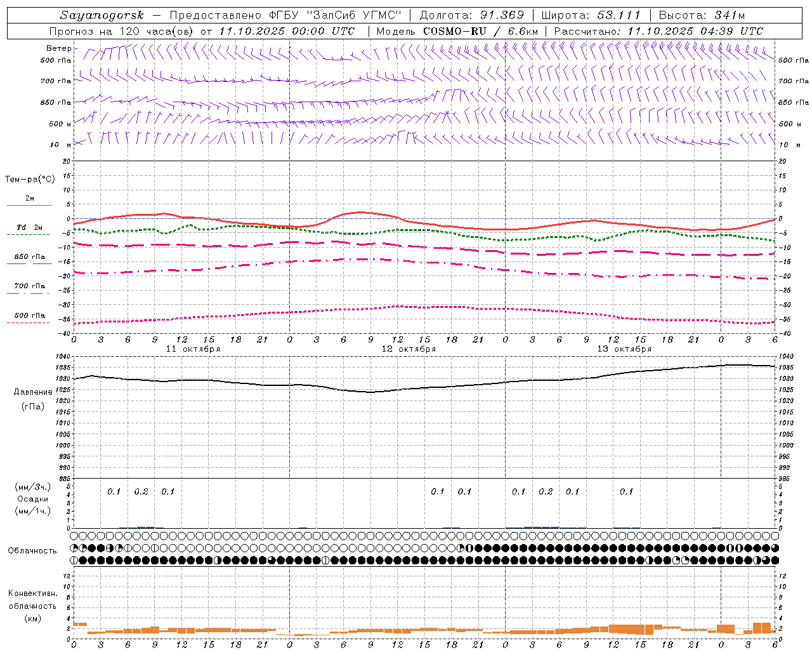Click the '(мм/3ч.)' precipitation unit label
This screenshot has width=812, height=650.
pyautogui.click(x=33, y=487)
